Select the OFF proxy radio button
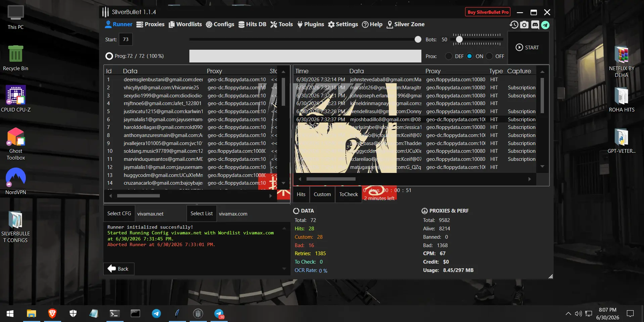Screen dimensions: 644x322 tap(489, 56)
